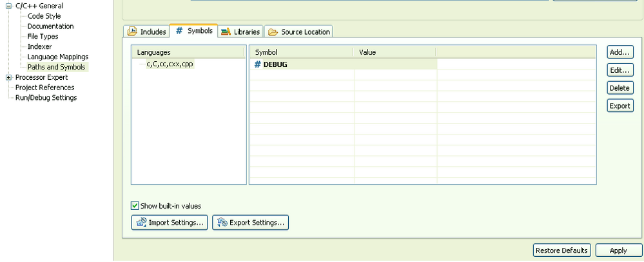Select C/C++ General category
The height and width of the screenshot is (262, 644).
[x=39, y=6]
